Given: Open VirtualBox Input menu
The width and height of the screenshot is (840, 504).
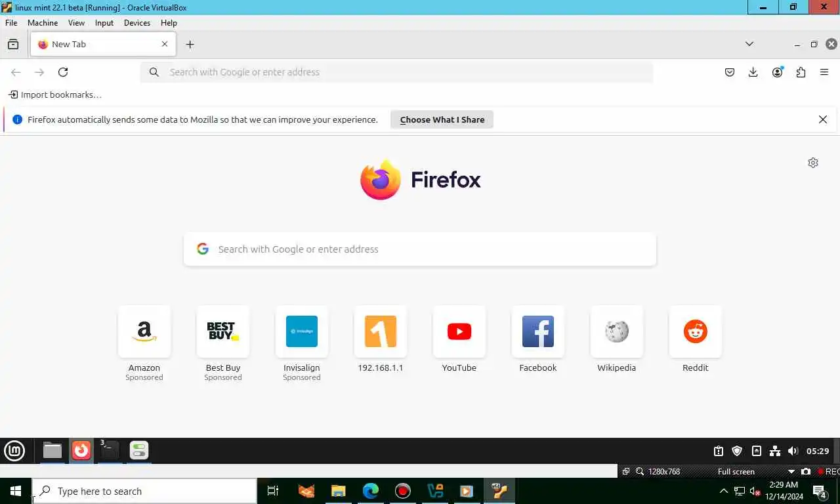Looking at the screenshot, I should (104, 22).
